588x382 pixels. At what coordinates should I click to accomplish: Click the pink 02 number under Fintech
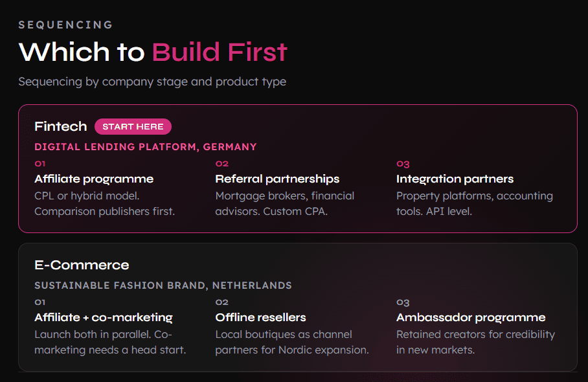pos(222,164)
